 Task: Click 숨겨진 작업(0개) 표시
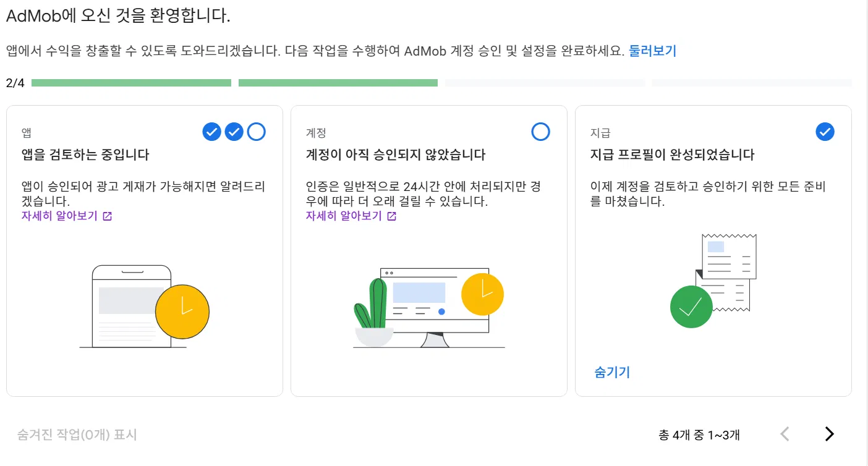click(77, 435)
